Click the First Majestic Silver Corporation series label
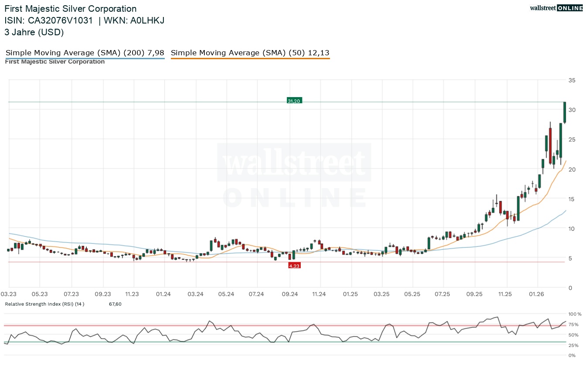588x367 pixels. tap(54, 61)
